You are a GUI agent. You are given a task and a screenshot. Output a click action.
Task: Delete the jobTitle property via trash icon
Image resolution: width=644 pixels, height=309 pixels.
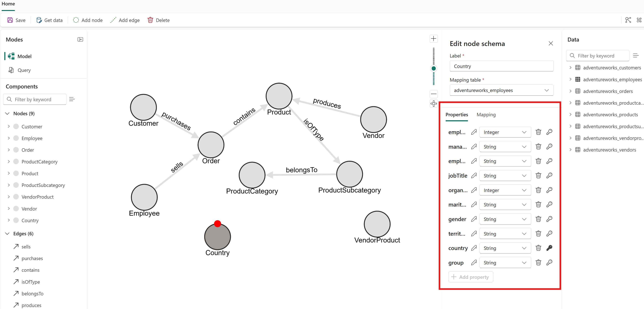pos(538,176)
